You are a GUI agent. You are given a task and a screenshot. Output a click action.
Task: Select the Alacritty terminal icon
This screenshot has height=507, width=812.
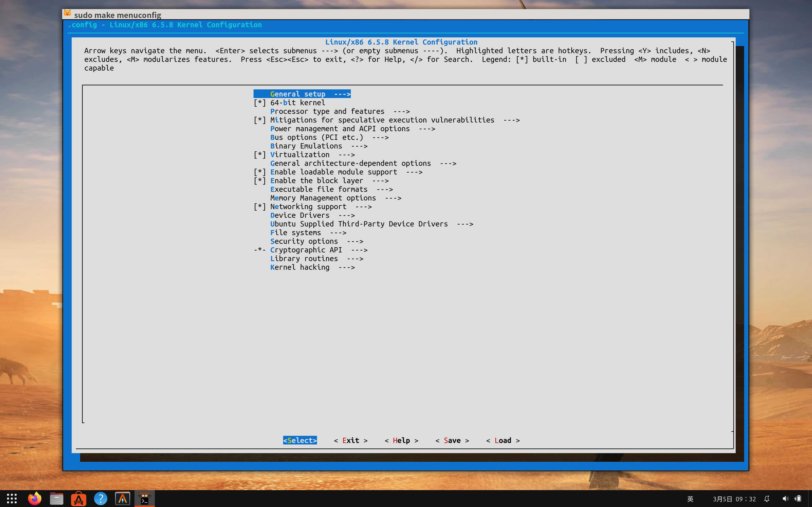(x=123, y=499)
